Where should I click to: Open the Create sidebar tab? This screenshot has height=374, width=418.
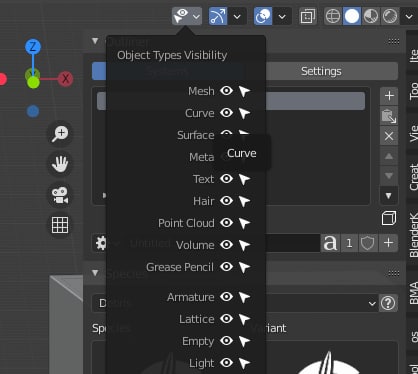coord(413,177)
